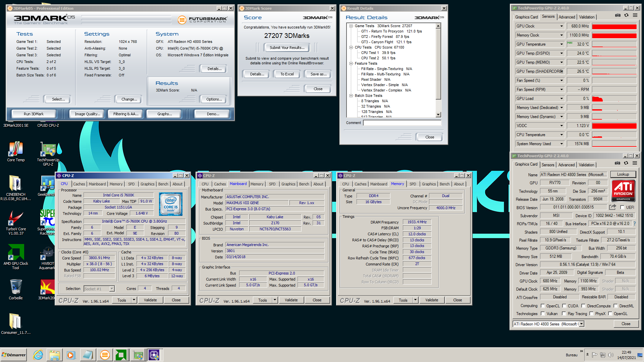Switch to Caches tab in first CPU-Z window
This screenshot has width=644, height=362.
click(79, 184)
